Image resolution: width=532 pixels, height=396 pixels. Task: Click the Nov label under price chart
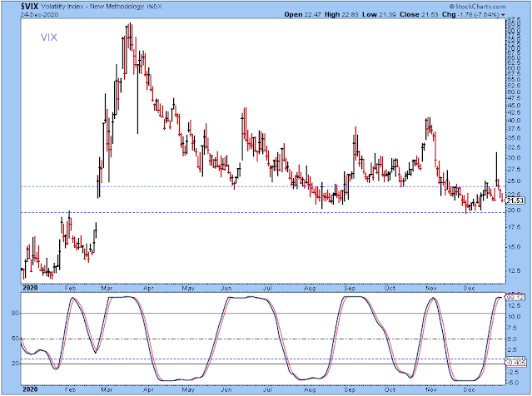click(x=431, y=288)
